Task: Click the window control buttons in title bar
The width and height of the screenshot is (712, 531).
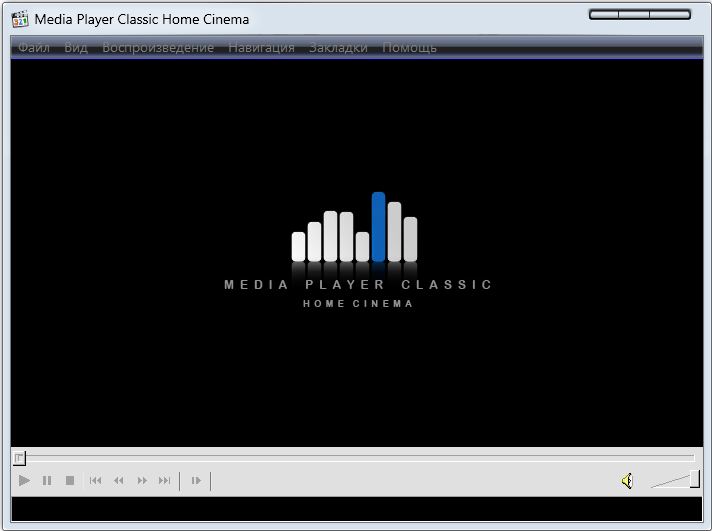Action: coord(640,15)
